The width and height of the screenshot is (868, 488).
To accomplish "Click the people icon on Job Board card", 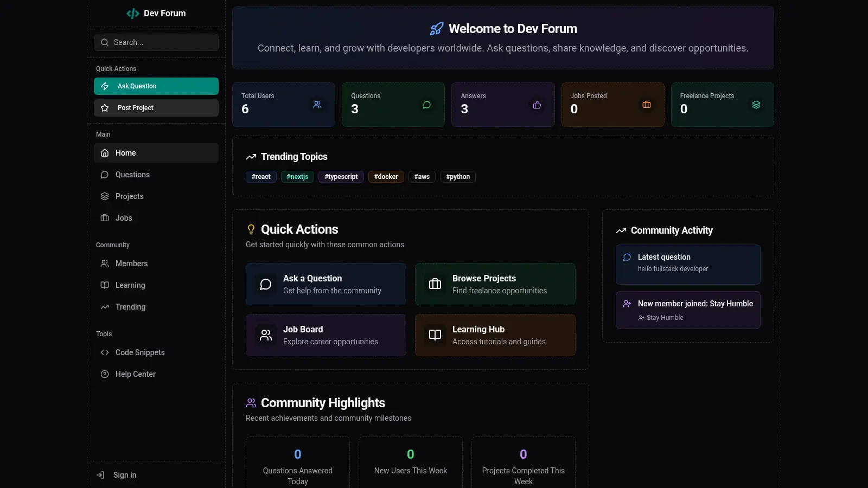I will pos(266,335).
